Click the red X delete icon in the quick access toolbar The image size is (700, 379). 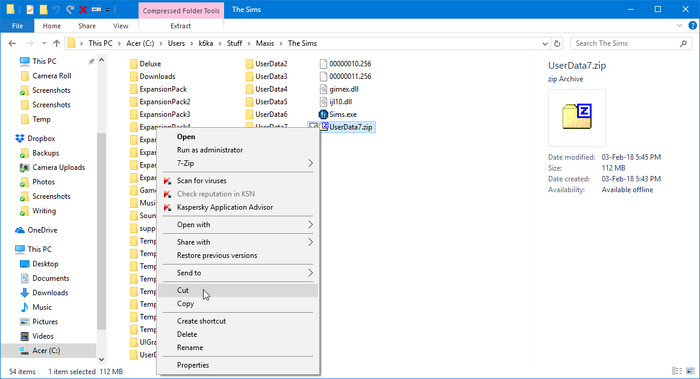point(83,9)
